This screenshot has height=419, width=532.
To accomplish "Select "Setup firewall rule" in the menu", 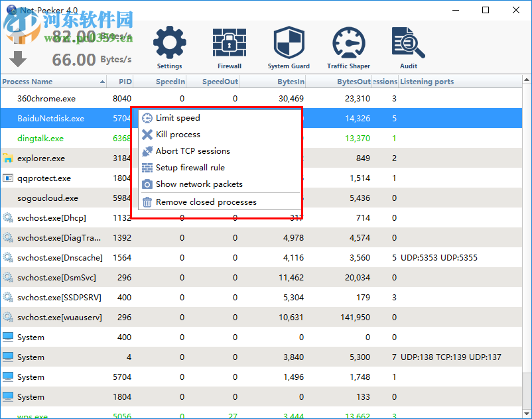I will 192,168.
